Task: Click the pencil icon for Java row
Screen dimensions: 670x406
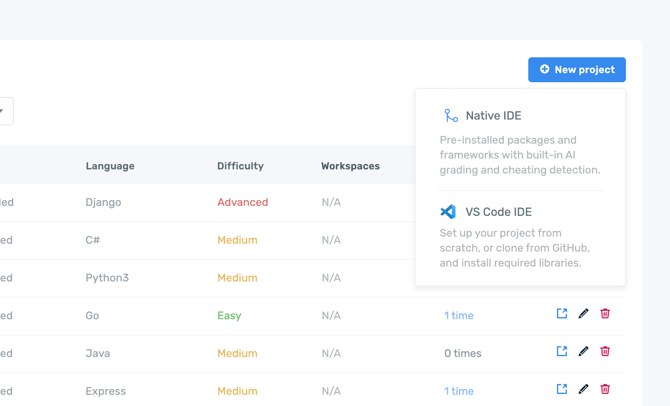Action: tap(584, 352)
